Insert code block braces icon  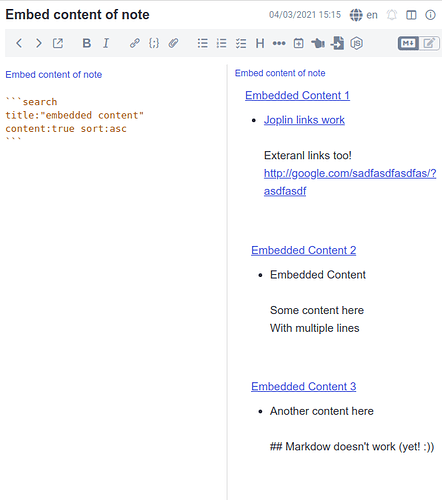154,43
